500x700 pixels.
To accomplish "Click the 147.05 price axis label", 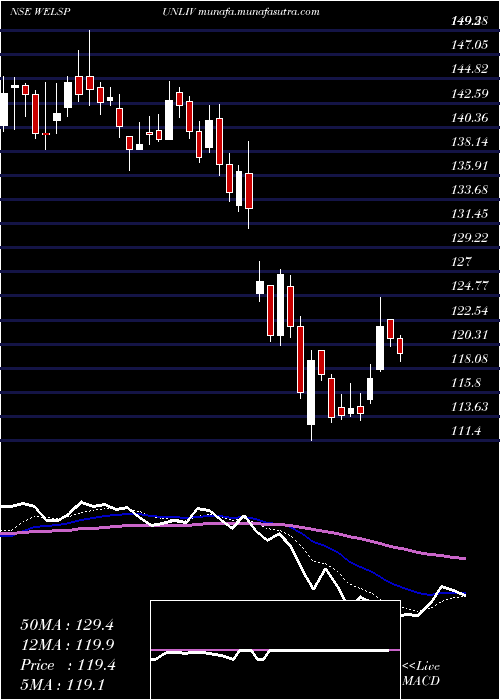I will click(468, 45).
